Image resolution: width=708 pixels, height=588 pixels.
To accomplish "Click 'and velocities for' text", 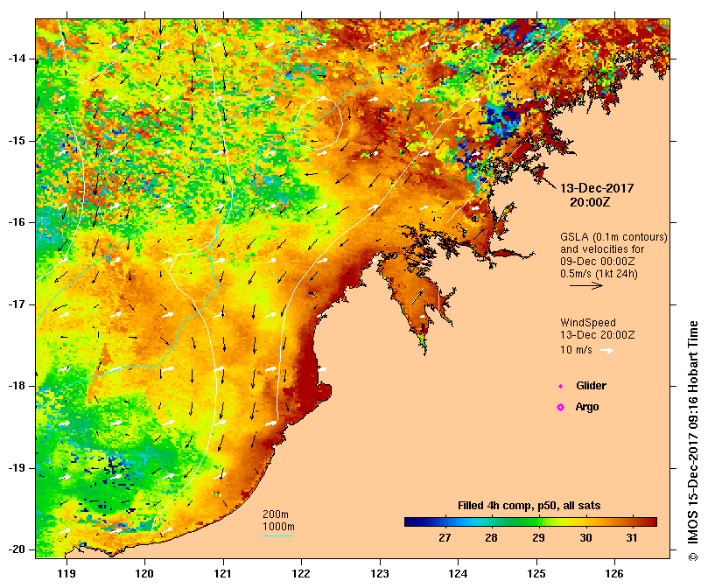I will [602, 249].
